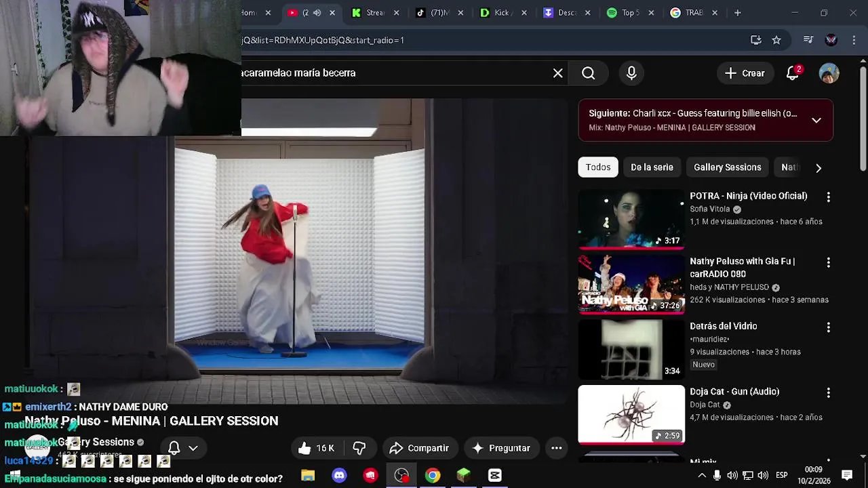The width and height of the screenshot is (868, 488).
Task: Open the Windows notification center
Action: coord(847,476)
